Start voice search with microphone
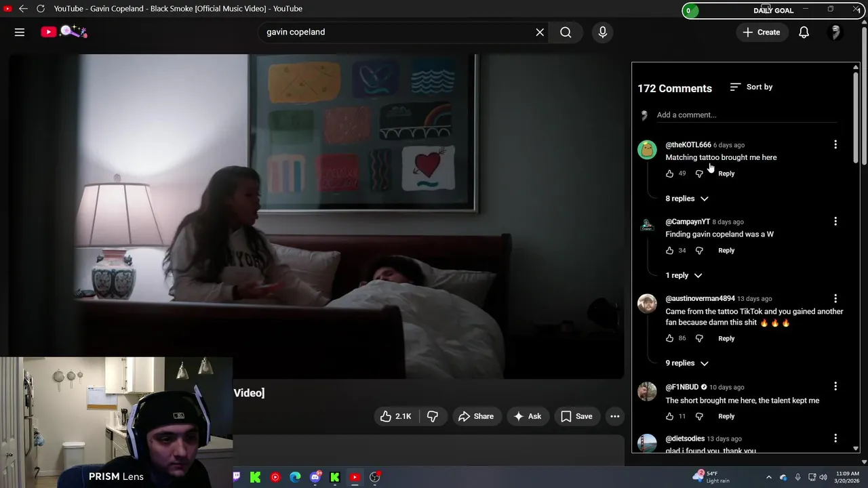Image resolution: width=868 pixels, height=488 pixels. point(602,32)
